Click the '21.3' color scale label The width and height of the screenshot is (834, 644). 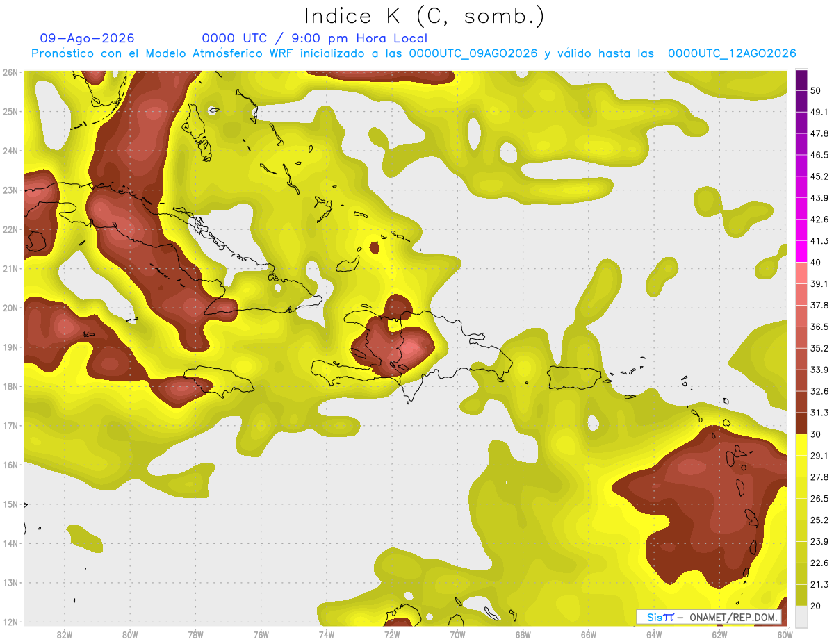(819, 584)
